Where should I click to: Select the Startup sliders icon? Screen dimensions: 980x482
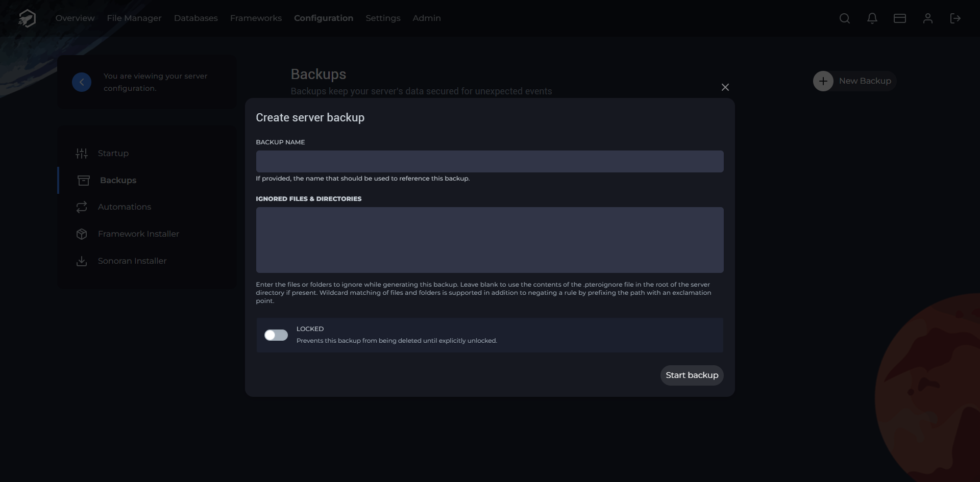(82, 153)
